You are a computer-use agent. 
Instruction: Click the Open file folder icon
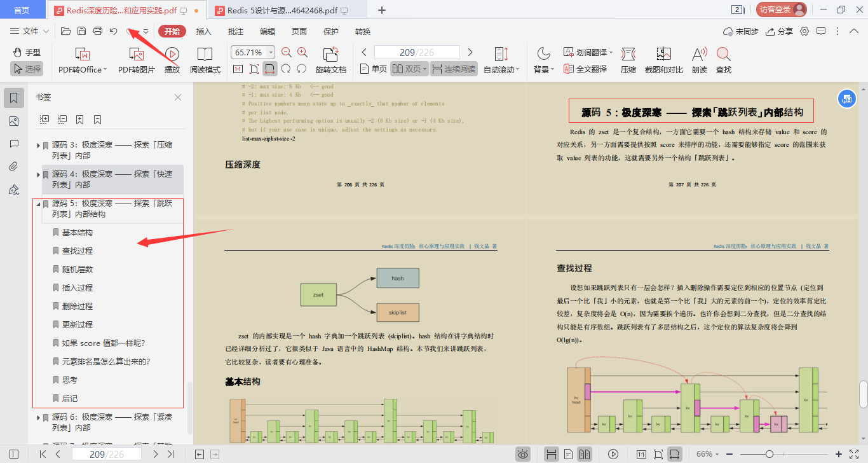click(x=65, y=31)
